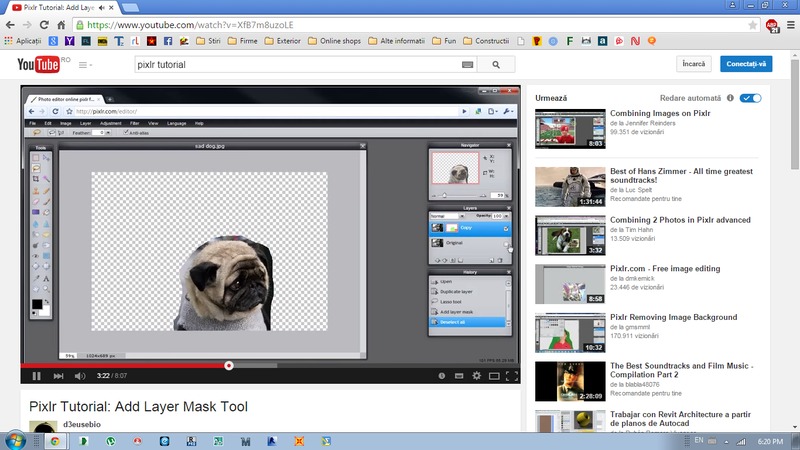The width and height of the screenshot is (800, 450).
Task: Open the Filter menu in video
Action: click(x=134, y=123)
